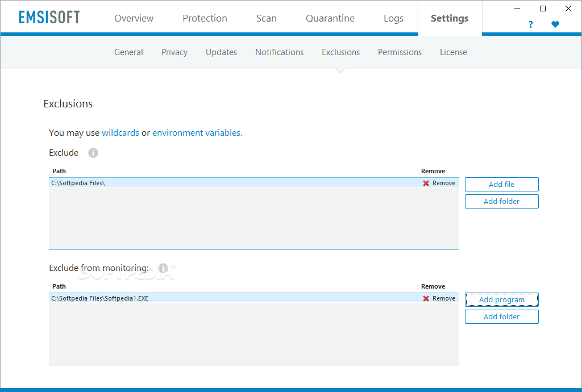The image size is (582, 392).
Task: Open the help question mark icon
Action: click(x=530, y=24)
